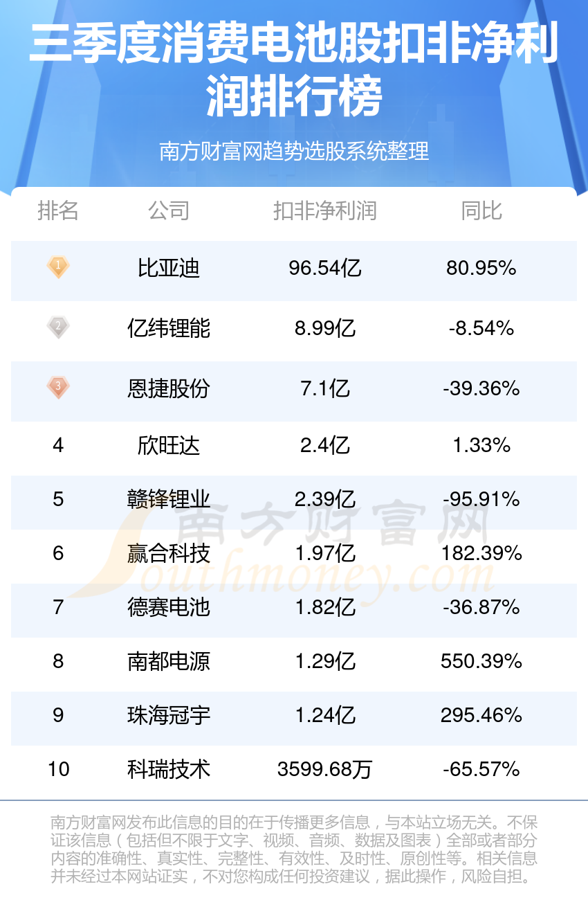Viewport: 588px width, 900px height.
Task: Click the subtitle 南方财富网趋势选股系统整理
Action: [294, 151]
